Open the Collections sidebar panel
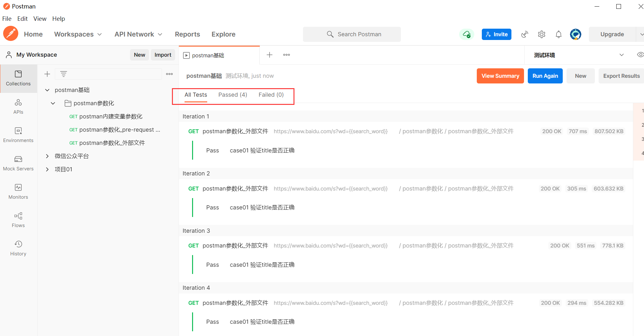The width and height of the screenshot is (644, 336). click(18, 78)
